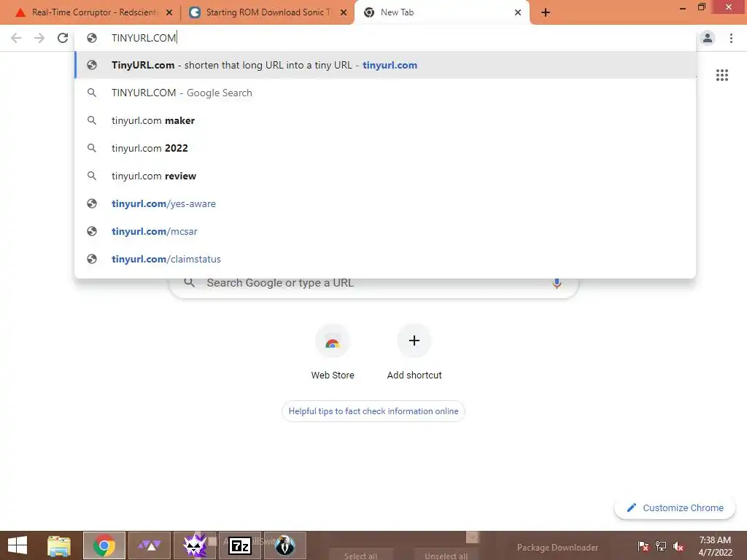Switch to the Real-Time Corruptor tab
The image size is (747, 560).
click(x=93, y=12)
